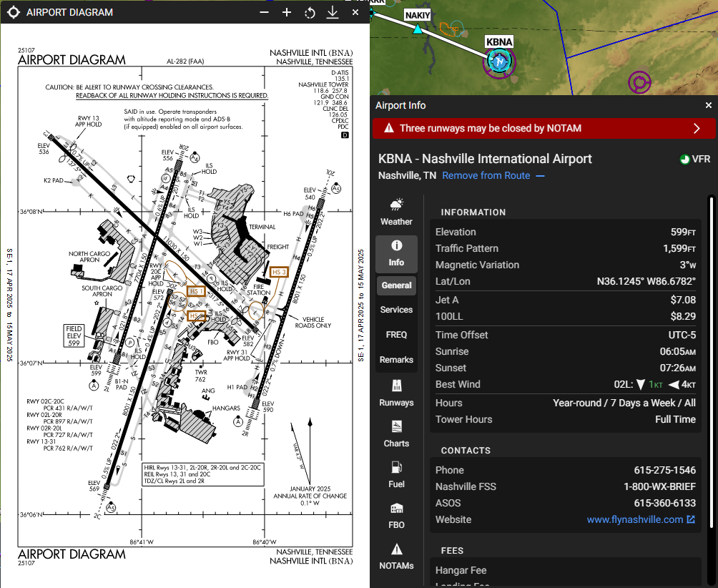Click the Traffic Pattern 1,599 FT value
The width and height of the screenshot is (718, 588).
[x=679, y=248]
